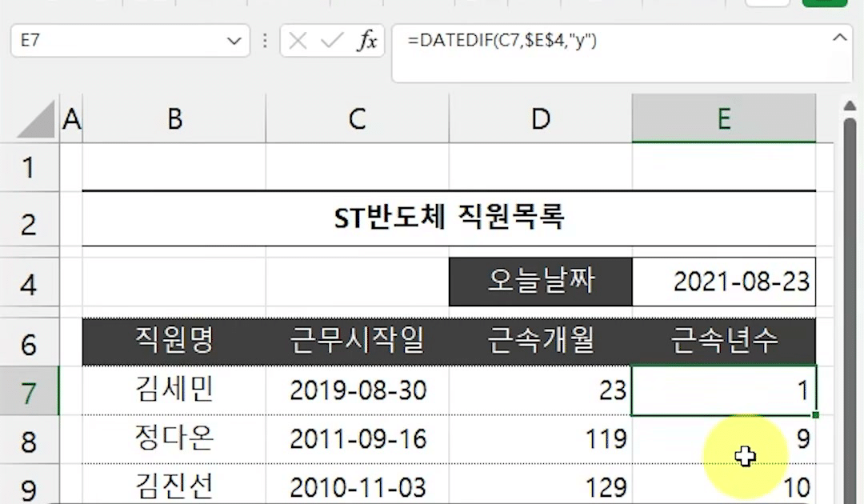Click the cell with name 김세민
Screen dimensions: 864x504
[x=174, y=390]
